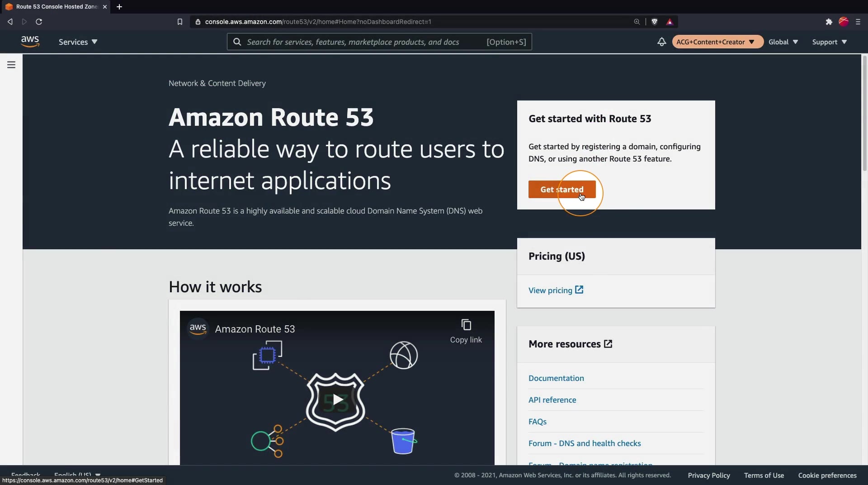Open the browser profile avatar
Viewport: 868px width, 485px height.
click(844, 22)
